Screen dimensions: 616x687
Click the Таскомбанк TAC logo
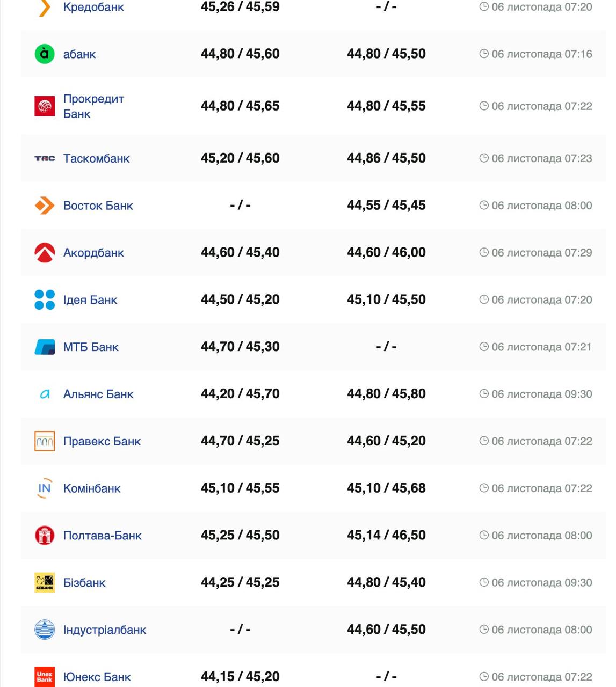[x=45, y=158]
